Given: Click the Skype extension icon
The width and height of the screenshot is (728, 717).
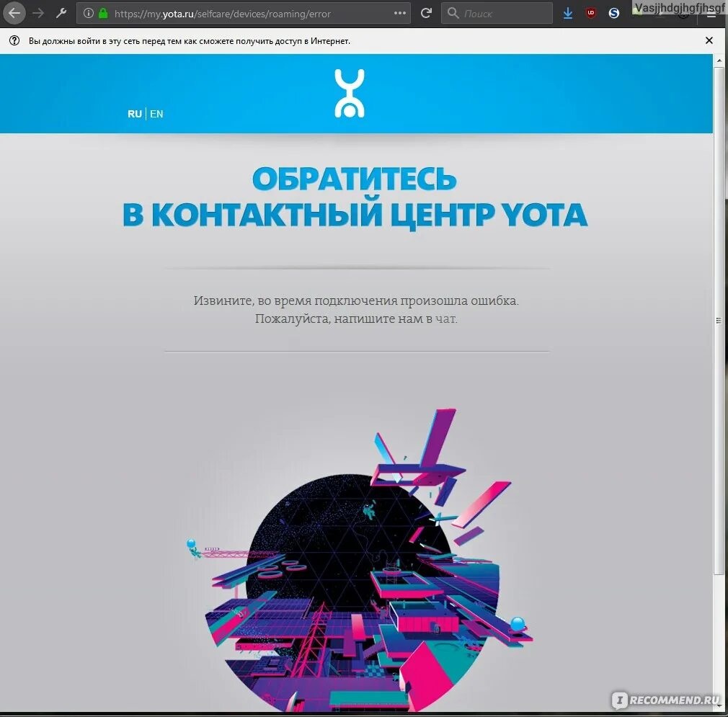Looking at the screenshot, I should [x=614, y=14].
